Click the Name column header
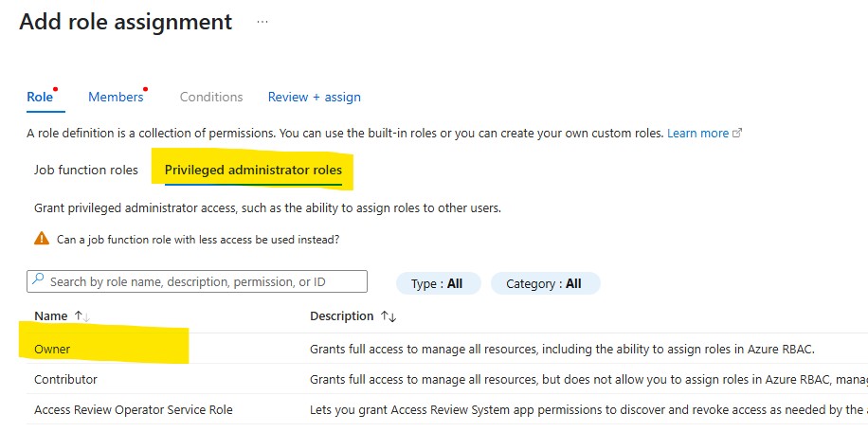The image size is (868, 432). click(51, 315)
